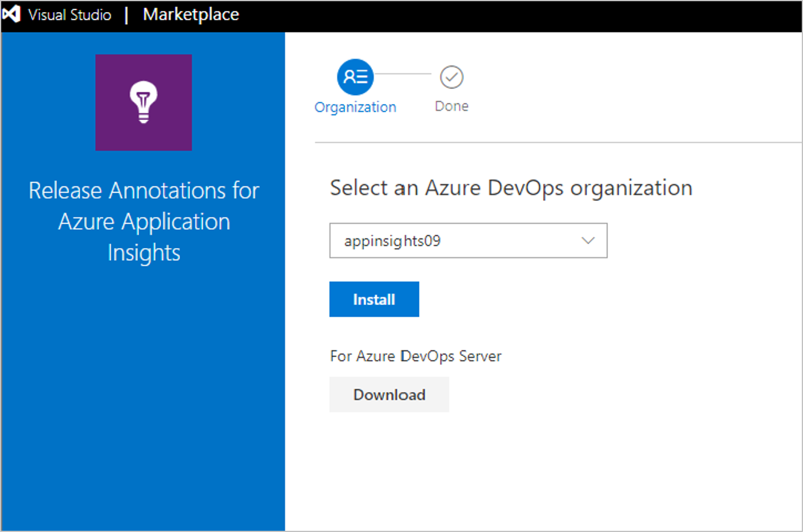
Task: Click the vertical separator before Marketplace
Action: pyautogui.click(x=127, y=15)
